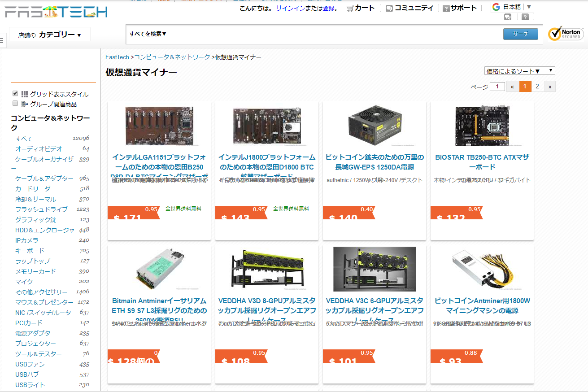Open the shopping cart icon
The image size is (588, 392).
tap(350, 8)
